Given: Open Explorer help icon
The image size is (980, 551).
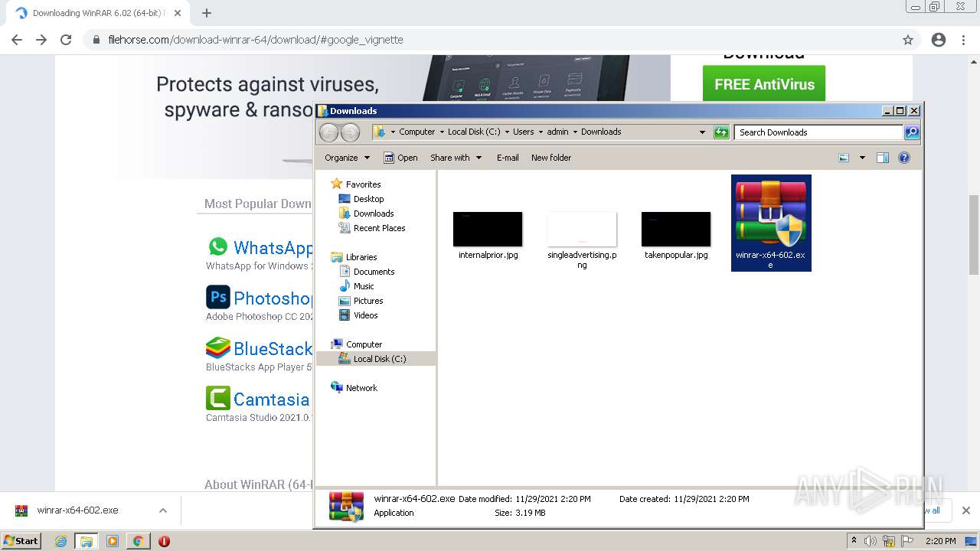Looking at the screenshot, I should point(903,158).
